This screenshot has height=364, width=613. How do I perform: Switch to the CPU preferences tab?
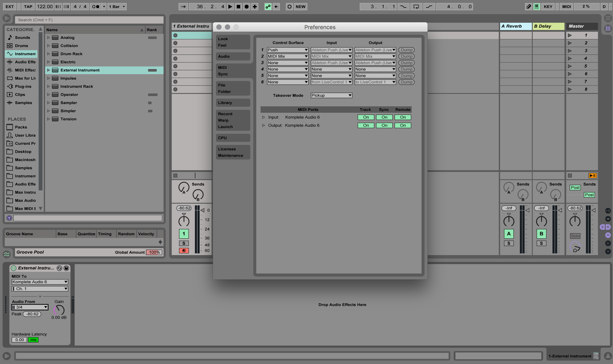click(222, 138)
